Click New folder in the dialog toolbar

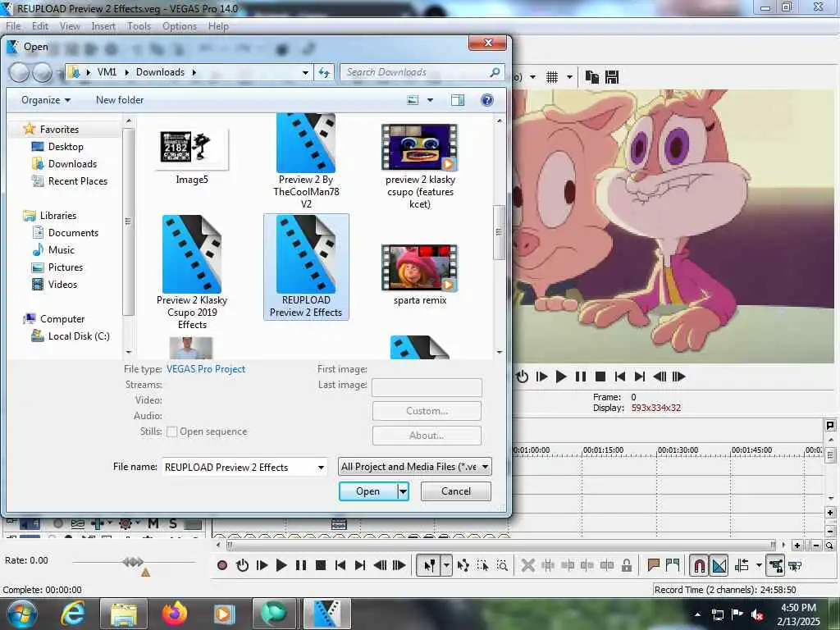(x=120, y=100)
